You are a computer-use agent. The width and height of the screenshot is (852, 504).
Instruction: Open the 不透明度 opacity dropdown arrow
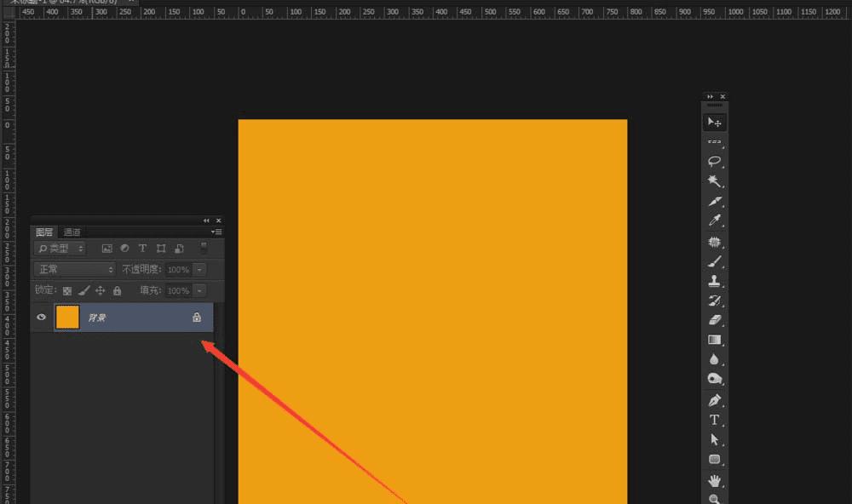[199, 269]
